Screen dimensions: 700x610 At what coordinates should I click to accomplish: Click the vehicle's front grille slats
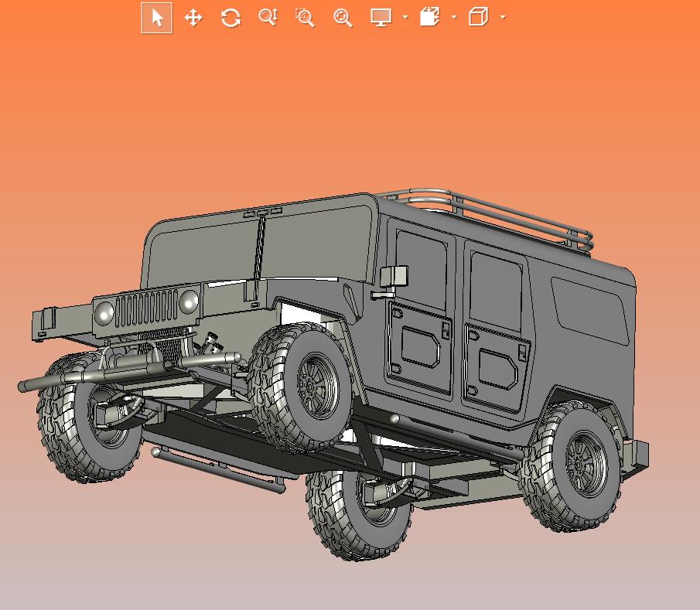click(x=145, y=308)
